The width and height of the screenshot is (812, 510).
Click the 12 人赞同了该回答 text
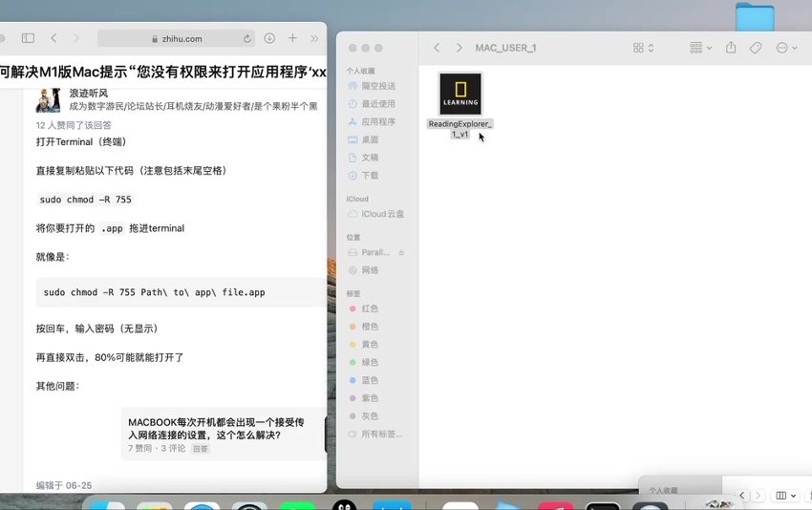pyautogui.click(x=74, y=125)
